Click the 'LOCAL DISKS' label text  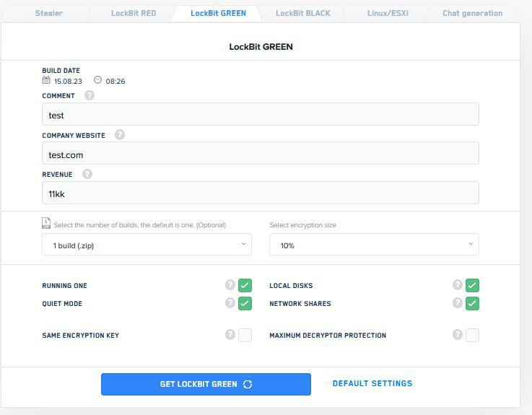tap(291, 286)
